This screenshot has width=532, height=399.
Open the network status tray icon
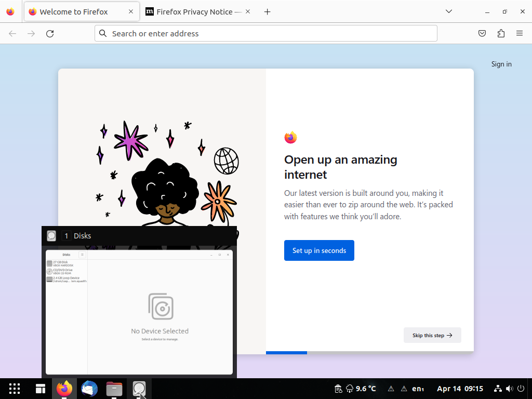click(498, 389)
